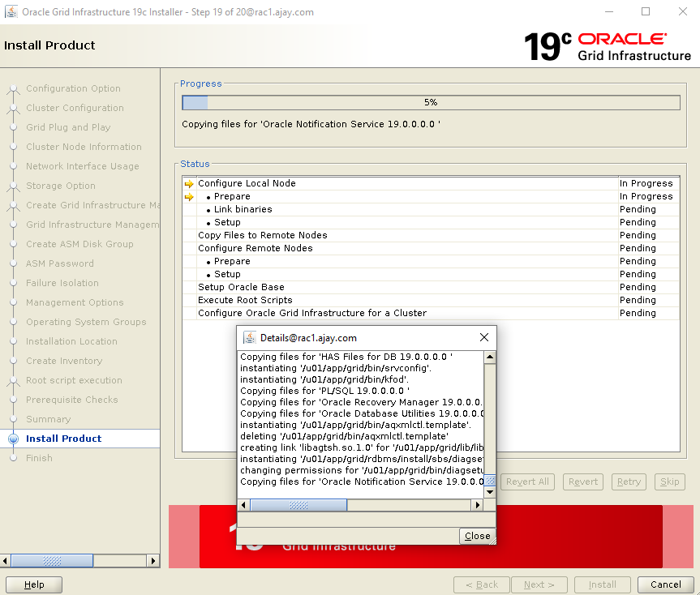The image size is (700, 595).
Task: Click Details log horizontal scroll left arrow
Action: click(243, 505)
